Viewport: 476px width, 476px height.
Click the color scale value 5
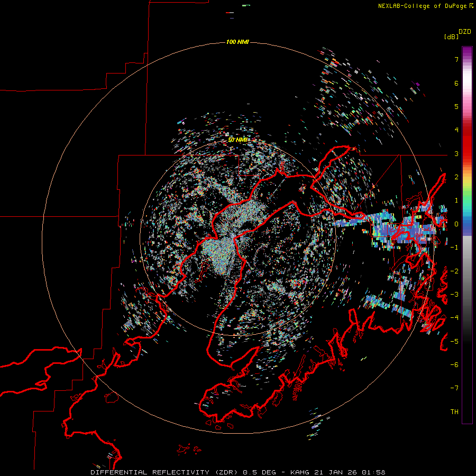(456, 106)
